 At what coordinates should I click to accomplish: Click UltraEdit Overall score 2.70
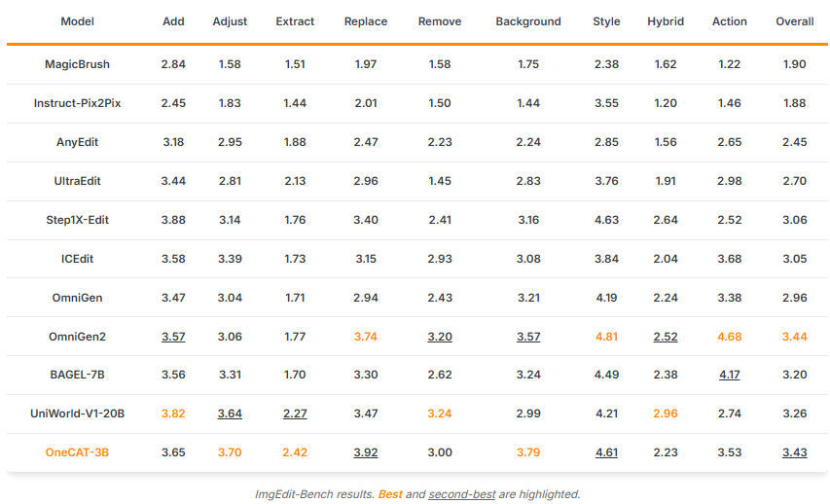795,181
